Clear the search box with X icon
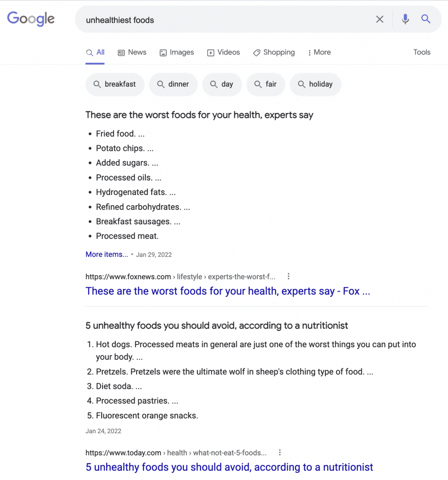Viewport: 448px width, 480px height. pos(380,19)
